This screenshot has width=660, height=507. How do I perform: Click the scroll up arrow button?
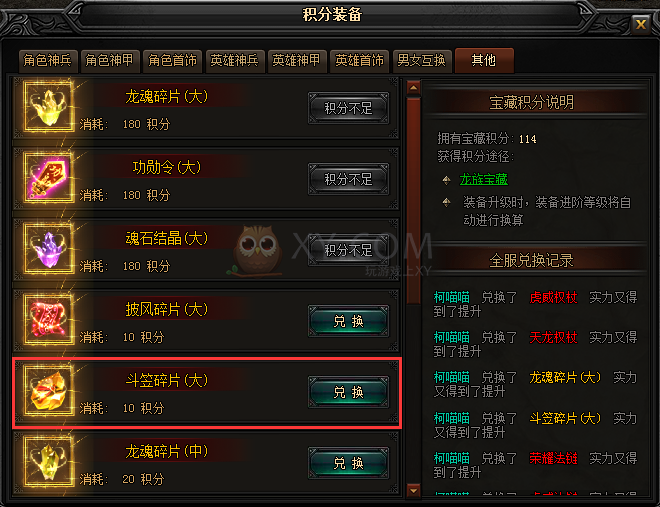(413, 88)
